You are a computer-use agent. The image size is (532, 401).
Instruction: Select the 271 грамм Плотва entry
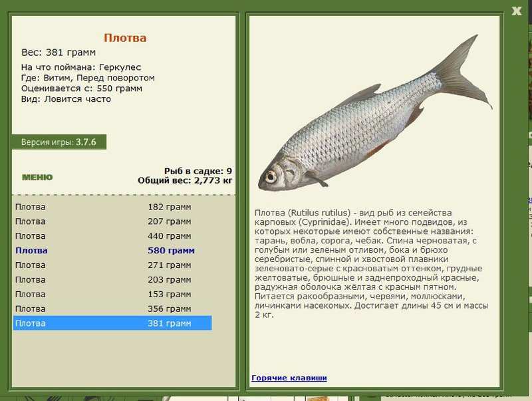pos(112,265)
